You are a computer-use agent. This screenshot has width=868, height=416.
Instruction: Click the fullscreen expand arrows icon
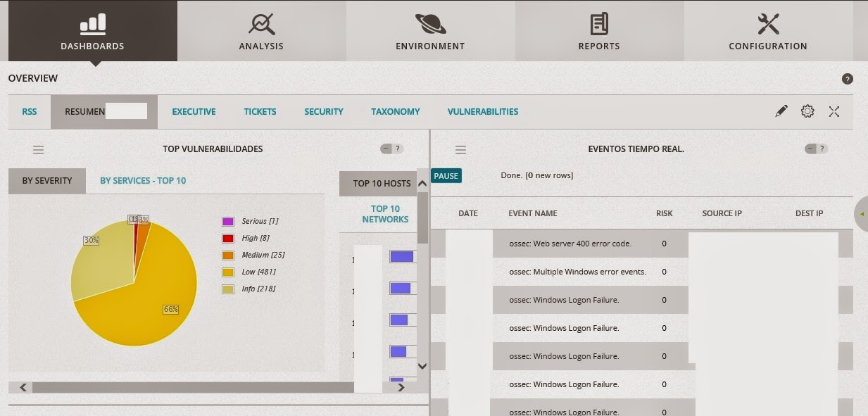(x=834, y=111)
